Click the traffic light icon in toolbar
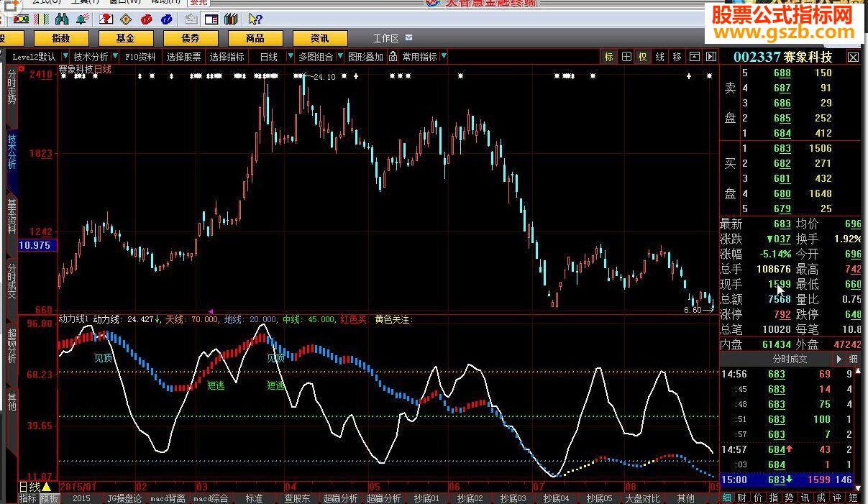 click(22, 19)
